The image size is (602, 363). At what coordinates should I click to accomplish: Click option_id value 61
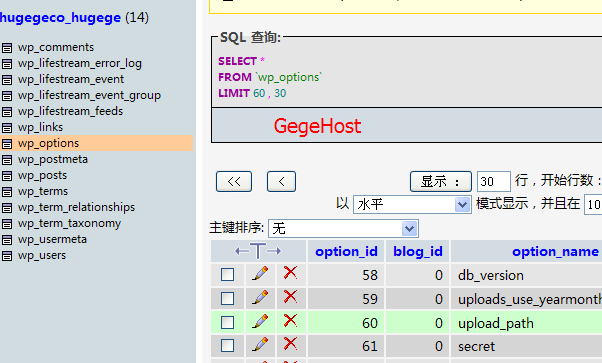[370, 346]
